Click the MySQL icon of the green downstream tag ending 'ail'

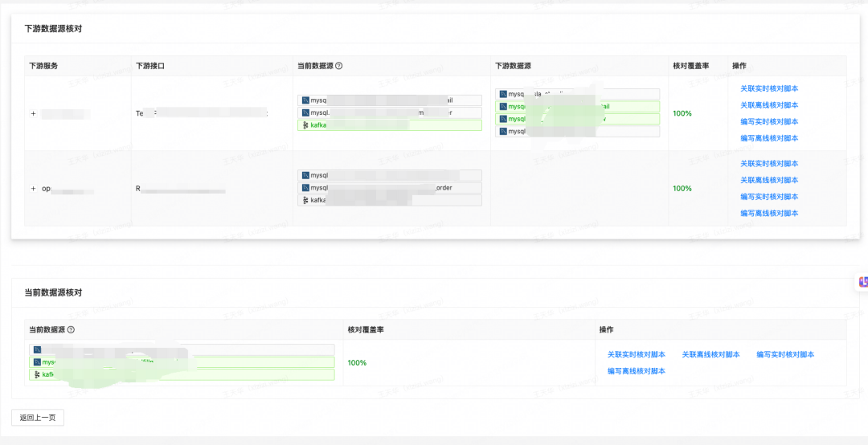(x=503, y=106)
